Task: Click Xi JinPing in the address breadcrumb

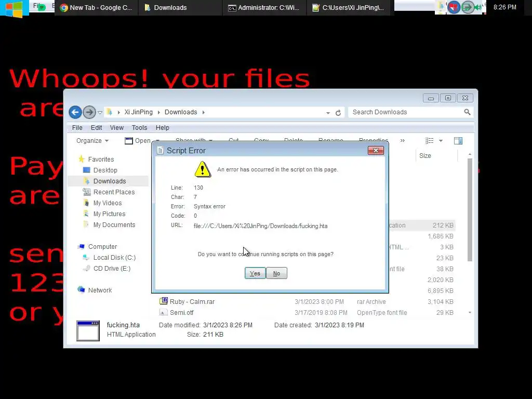Action: [138, 112]
